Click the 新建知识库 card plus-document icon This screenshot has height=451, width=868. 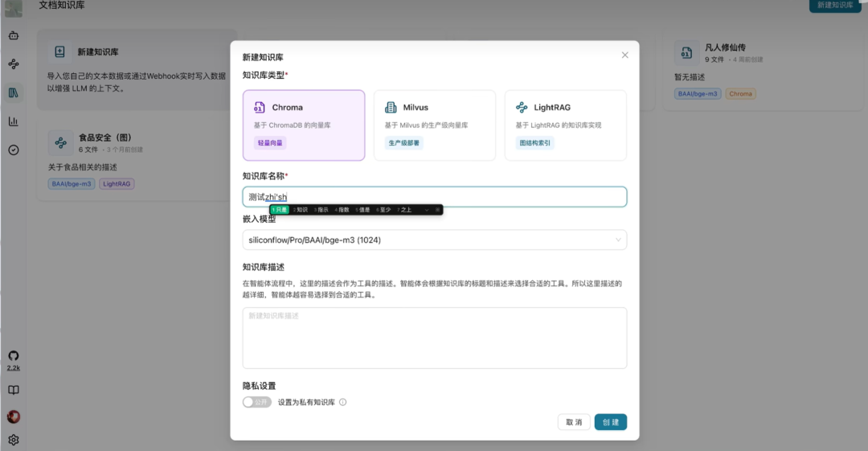tap(59, 52)
